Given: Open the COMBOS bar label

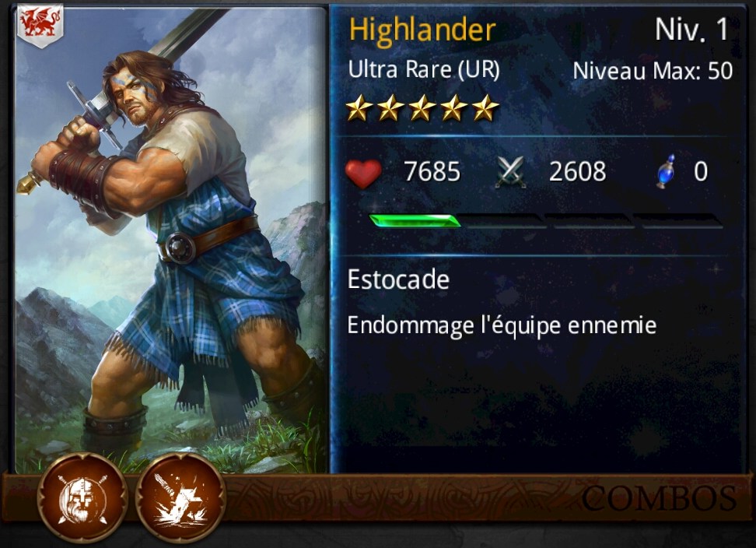Looking at the screenshot, I should click(x=659, y=499).
